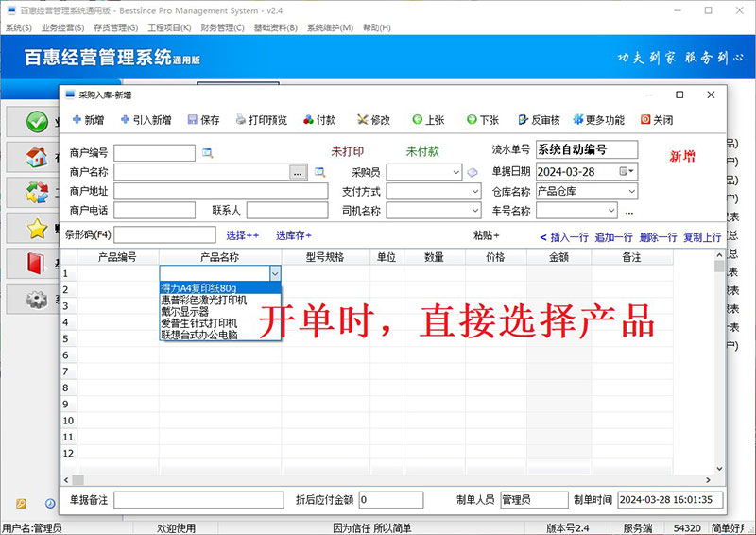Open the 工程项目(K) menu
The height and width of the screenshot is (535, 756).
[x=169, y=27]
